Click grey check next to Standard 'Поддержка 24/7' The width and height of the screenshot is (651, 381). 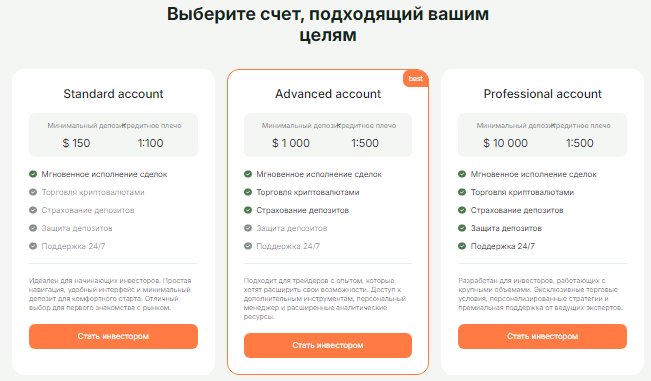[x=33, y=246]
